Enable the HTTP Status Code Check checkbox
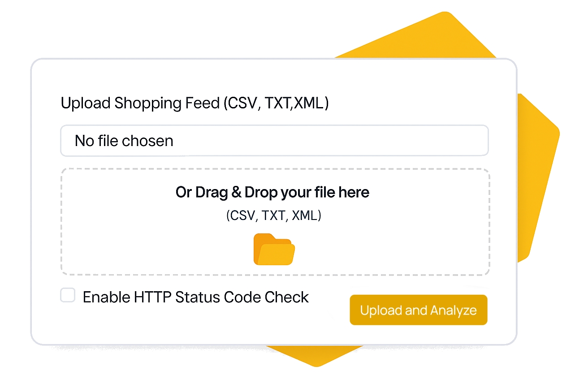The image size is (588, 379). click(x=68, y=296)
